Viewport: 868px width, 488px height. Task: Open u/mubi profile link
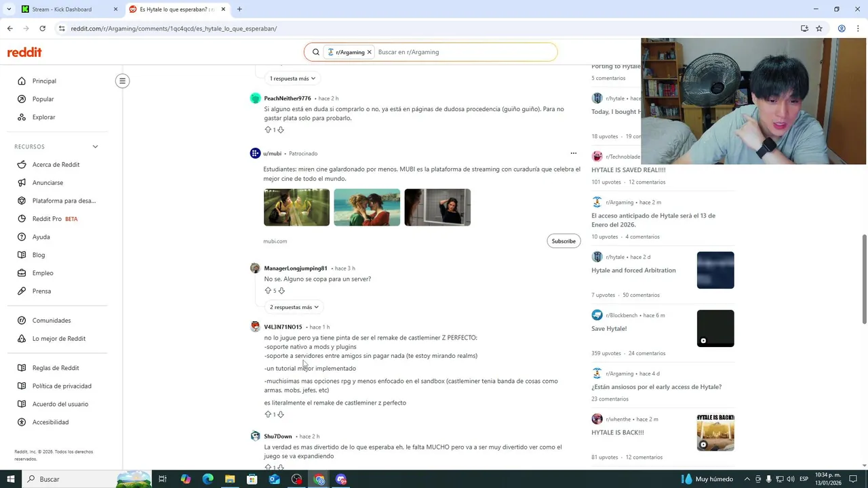272,154
